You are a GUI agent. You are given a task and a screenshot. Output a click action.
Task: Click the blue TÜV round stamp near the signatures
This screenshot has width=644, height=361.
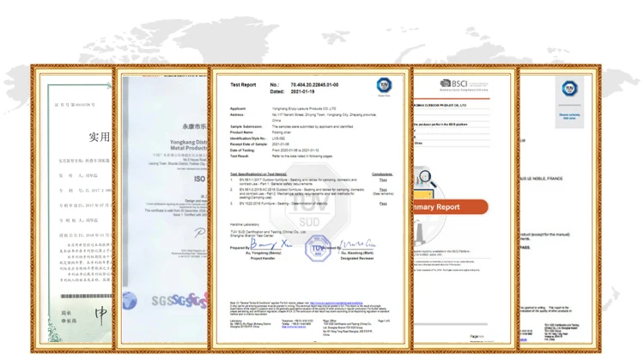[318, 248]
